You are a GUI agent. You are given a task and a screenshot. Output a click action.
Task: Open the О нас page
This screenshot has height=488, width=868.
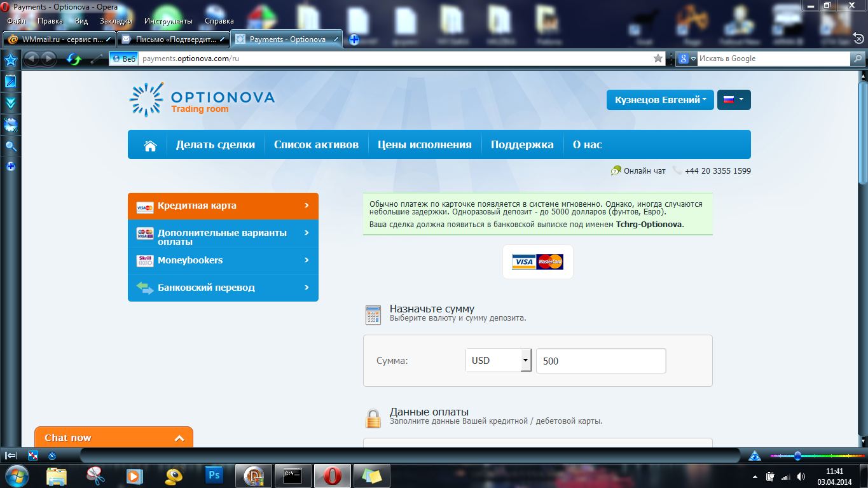pyautogui.click(x=587, y=144)
